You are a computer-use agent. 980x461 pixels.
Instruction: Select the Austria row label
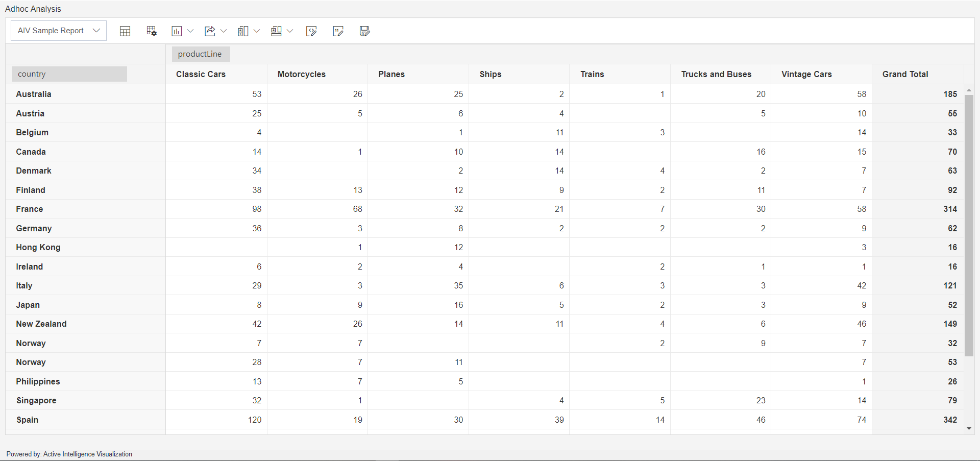click(x=30, y=114)
